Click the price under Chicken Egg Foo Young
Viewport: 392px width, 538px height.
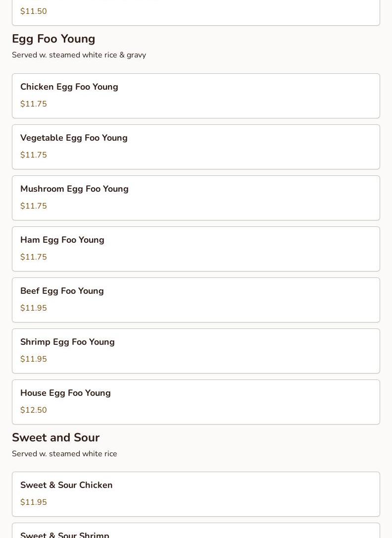pyautogui.click(x=34, y=104)
